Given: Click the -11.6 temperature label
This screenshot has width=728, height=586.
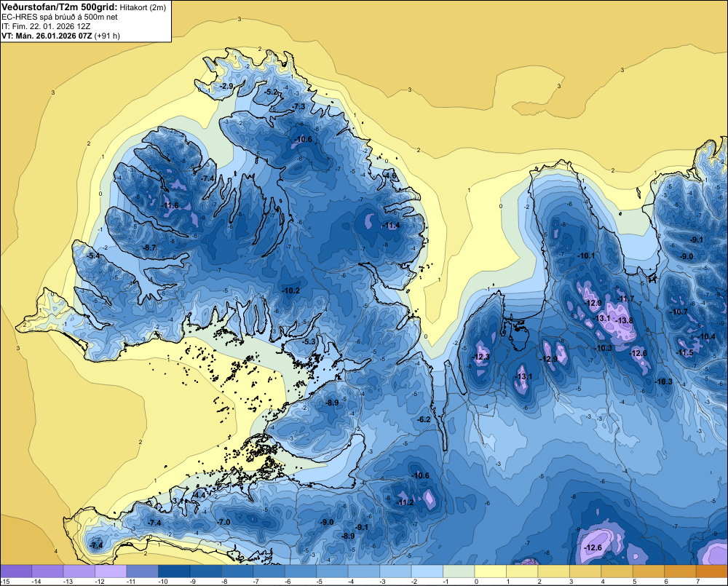Looking at the screenshot, I should tap(170, 206).
